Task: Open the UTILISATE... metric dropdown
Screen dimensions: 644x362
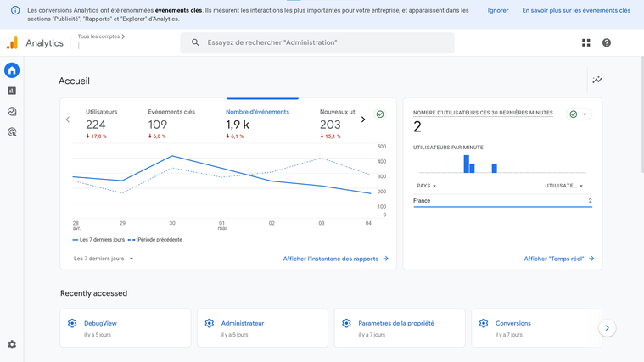Action: click(563, 186)
